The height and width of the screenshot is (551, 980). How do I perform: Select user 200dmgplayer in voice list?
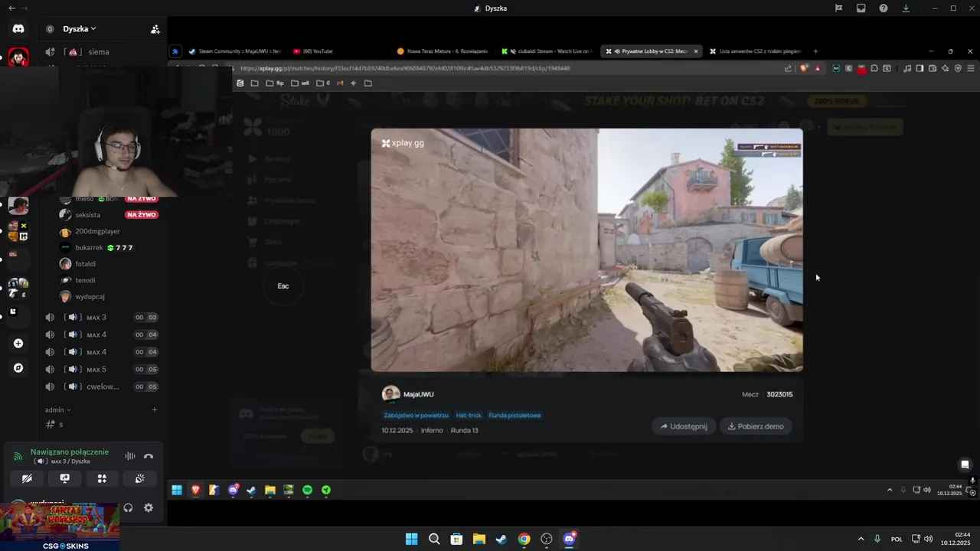pyautogui.click(x=97, y=231)
